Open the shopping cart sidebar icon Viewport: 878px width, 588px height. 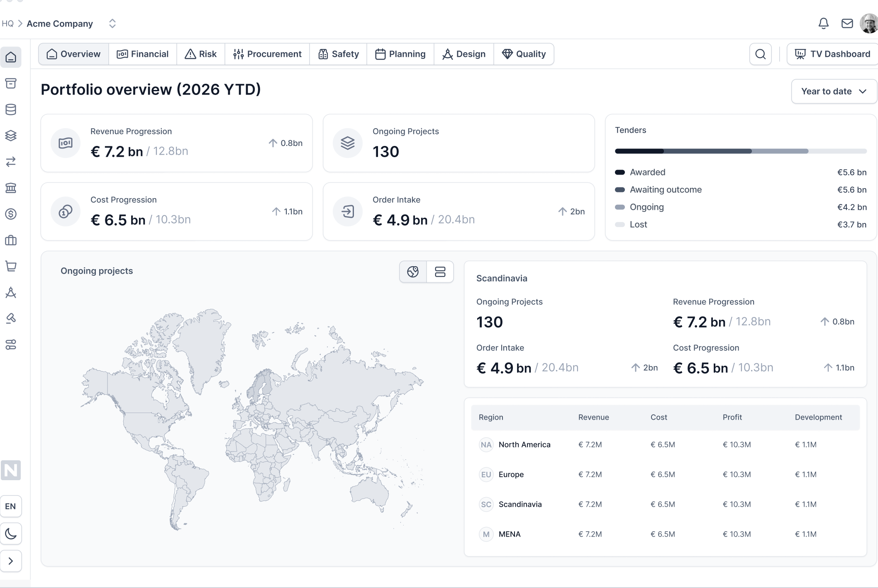coord(11,266)
